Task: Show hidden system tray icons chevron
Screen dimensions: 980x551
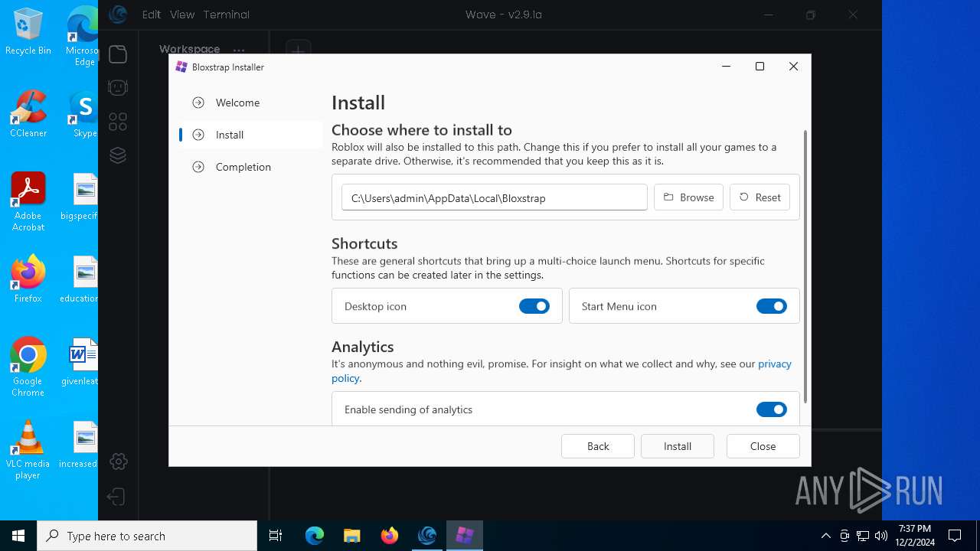Action: point(825,536)
